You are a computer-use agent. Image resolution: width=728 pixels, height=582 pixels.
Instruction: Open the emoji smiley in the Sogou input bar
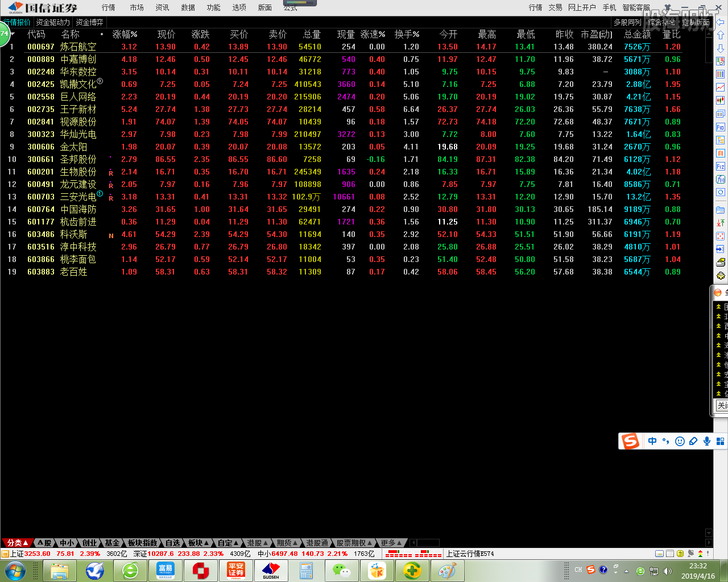[x=680, y=441]
